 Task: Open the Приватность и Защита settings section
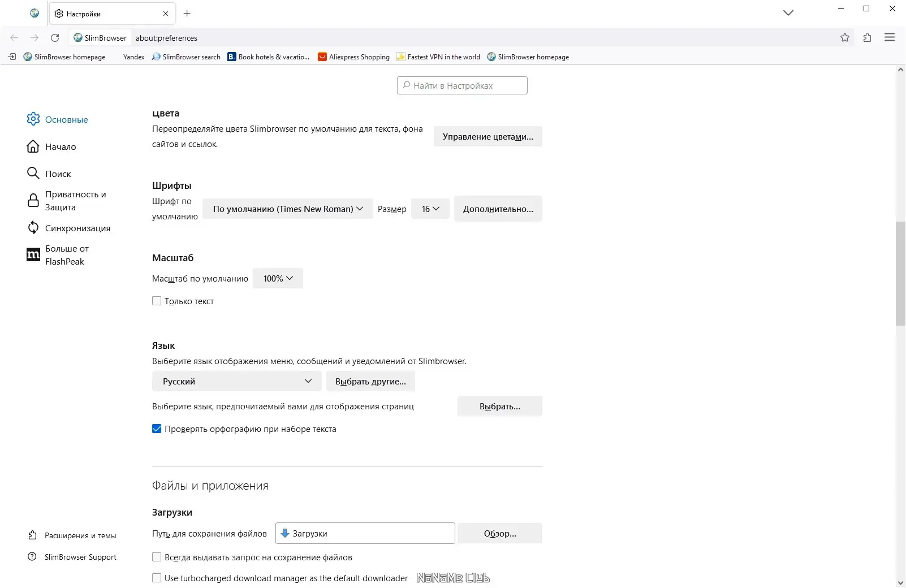[x=74, y=200]
